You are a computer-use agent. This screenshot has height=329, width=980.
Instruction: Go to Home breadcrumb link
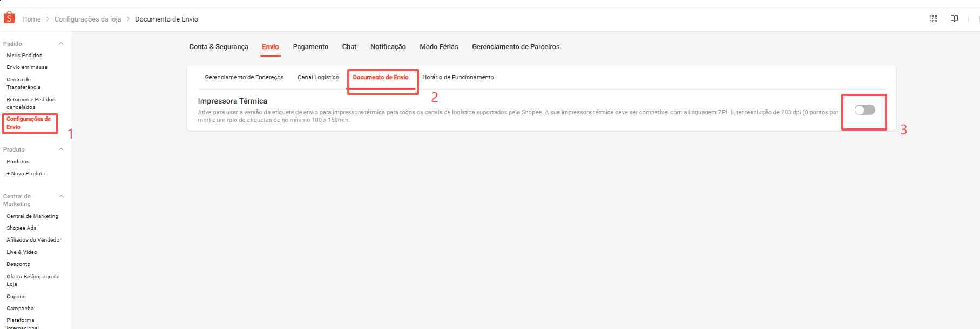coord(31,19)
